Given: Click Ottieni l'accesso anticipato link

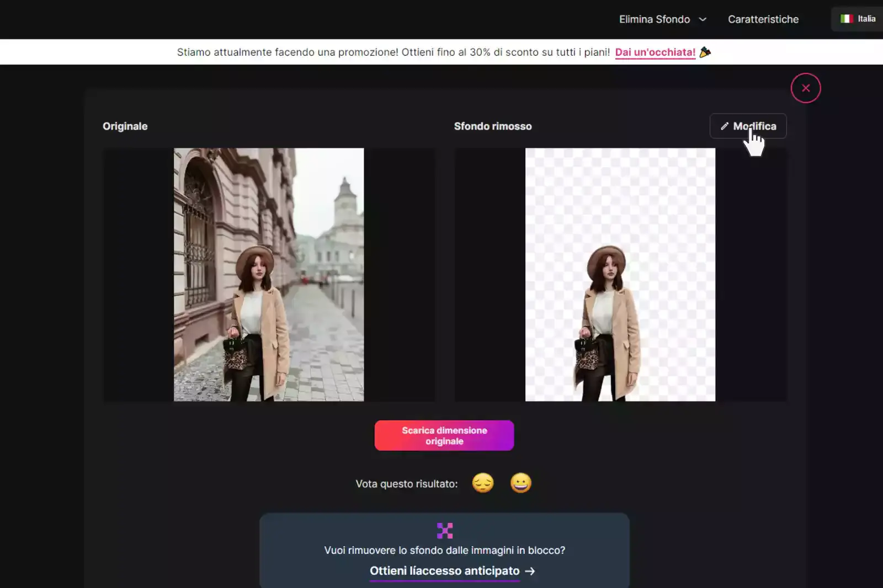Looking at the screenshot, I should pos(444,571).
